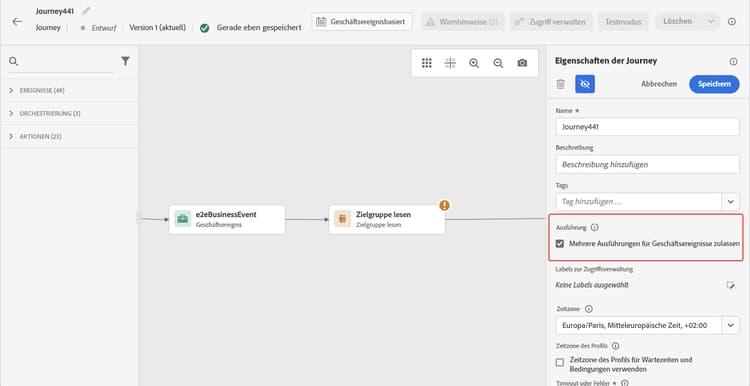Open the Tags dropdown arrow

pyautogui.click(x=730, y=202)
